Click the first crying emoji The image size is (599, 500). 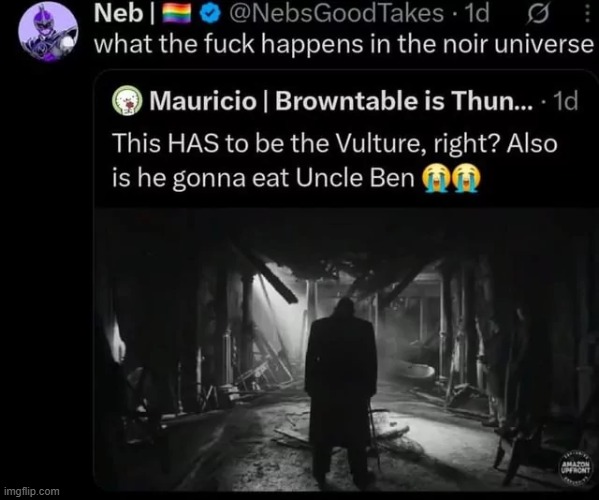click(x=435, y=178)
